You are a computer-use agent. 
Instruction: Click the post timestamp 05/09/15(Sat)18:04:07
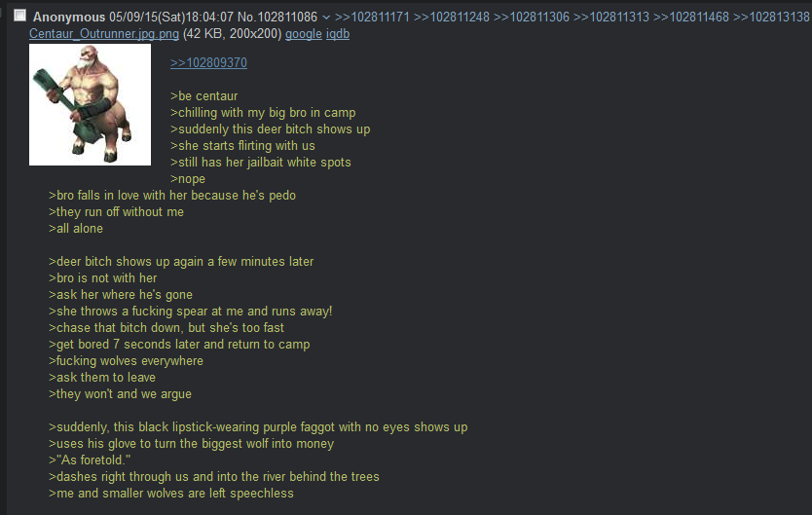(171, 18)
